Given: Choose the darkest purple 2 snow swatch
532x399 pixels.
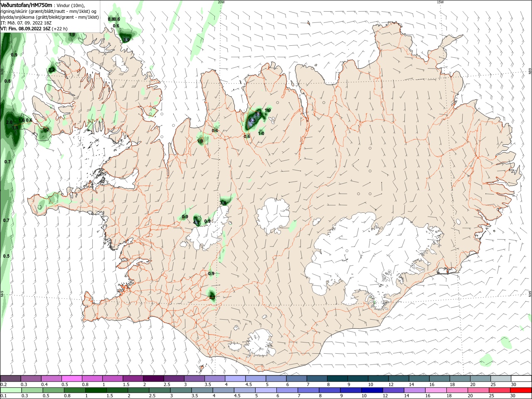Looking at the screenshot, I should point(153,379).
